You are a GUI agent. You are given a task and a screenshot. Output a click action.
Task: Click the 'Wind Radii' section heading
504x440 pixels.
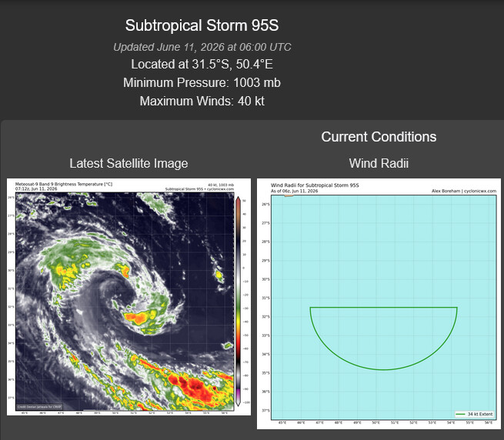tap(379, 163)
